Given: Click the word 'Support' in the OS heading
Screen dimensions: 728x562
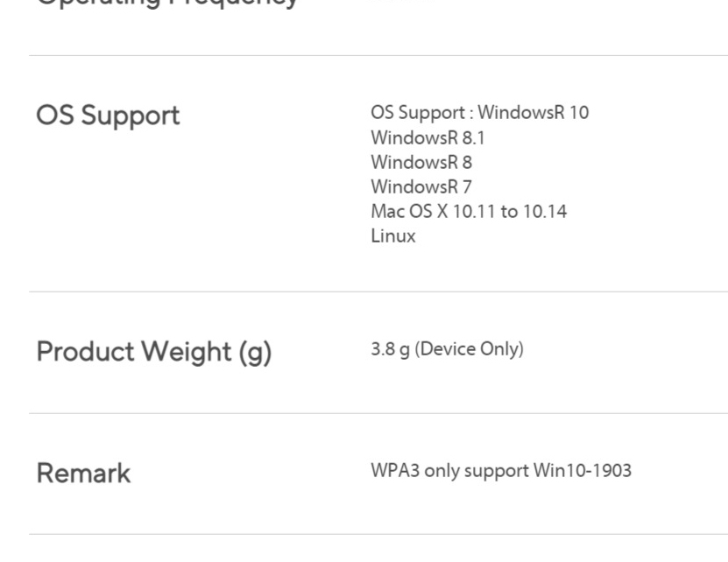Looking at the screenshot, I should (131, 116).
